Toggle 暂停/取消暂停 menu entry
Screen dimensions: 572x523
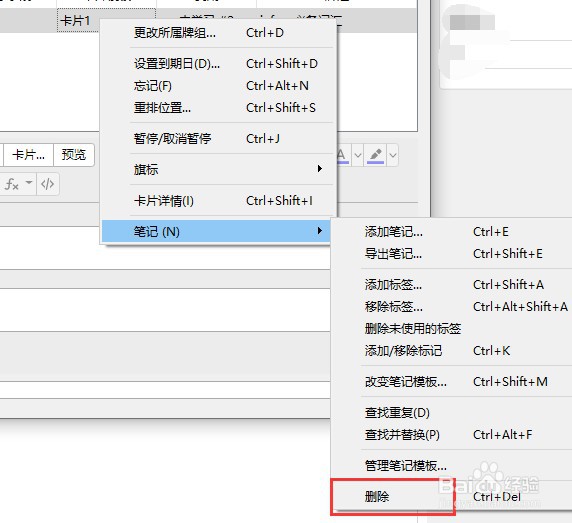[218, 139]
